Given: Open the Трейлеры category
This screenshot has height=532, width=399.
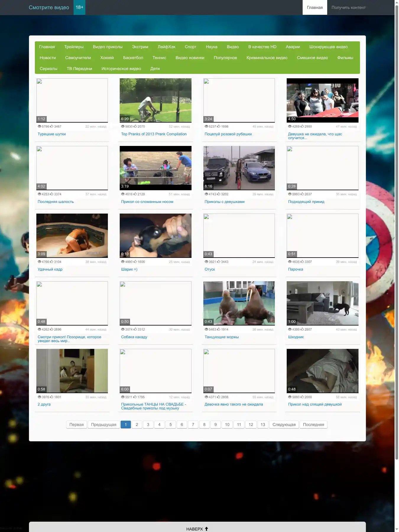Looking at the screenshot, I should coord(74,47).
